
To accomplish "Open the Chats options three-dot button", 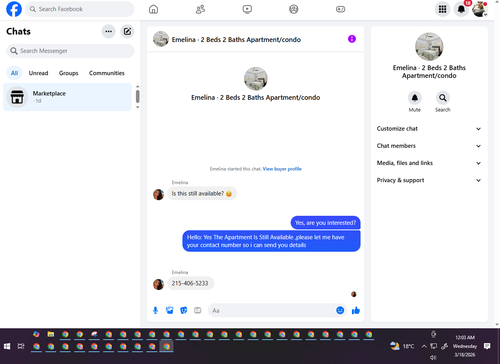I will coord(109,31).
